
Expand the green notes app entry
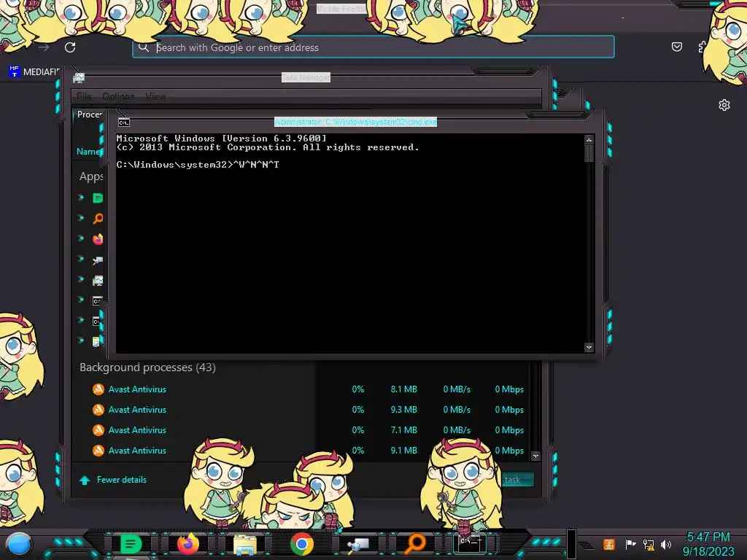[x=80, y=197]
